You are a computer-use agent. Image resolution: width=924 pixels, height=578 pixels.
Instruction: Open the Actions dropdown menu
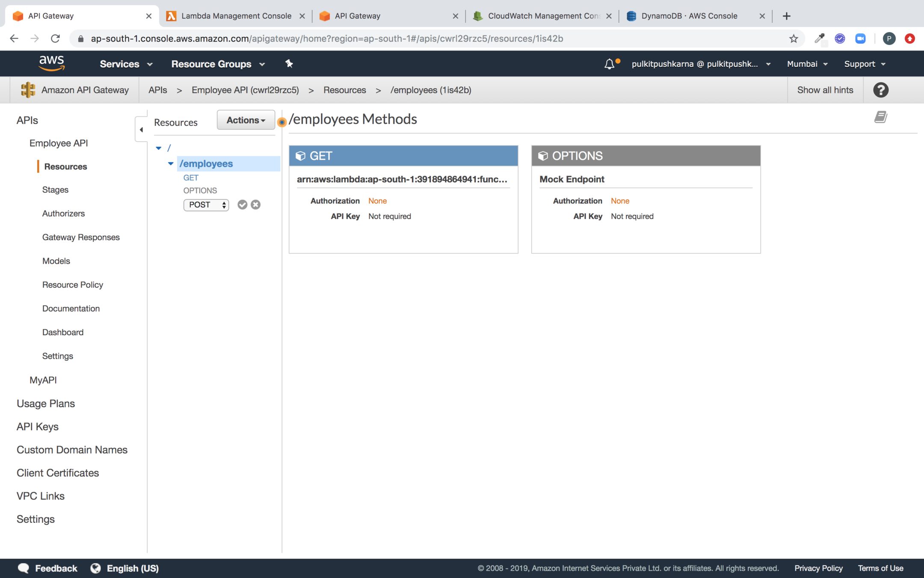(246, 120)
